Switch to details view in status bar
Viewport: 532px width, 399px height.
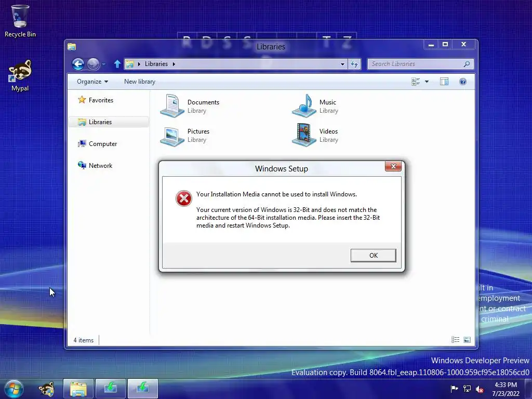455,340
